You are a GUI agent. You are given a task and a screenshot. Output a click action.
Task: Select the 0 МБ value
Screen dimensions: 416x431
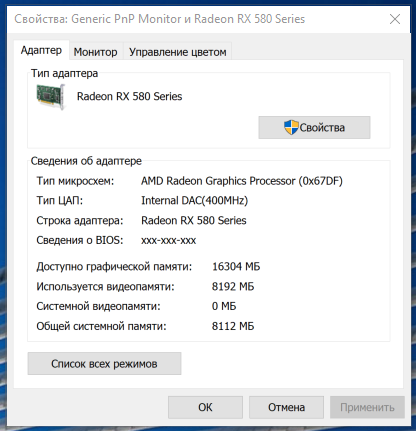pos(224,306)
